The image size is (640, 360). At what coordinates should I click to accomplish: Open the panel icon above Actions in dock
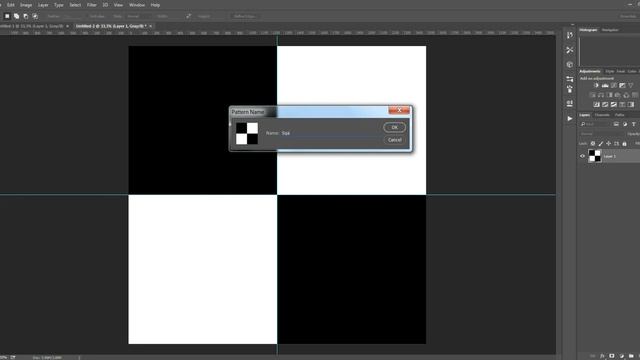click(x=570, y=103)
